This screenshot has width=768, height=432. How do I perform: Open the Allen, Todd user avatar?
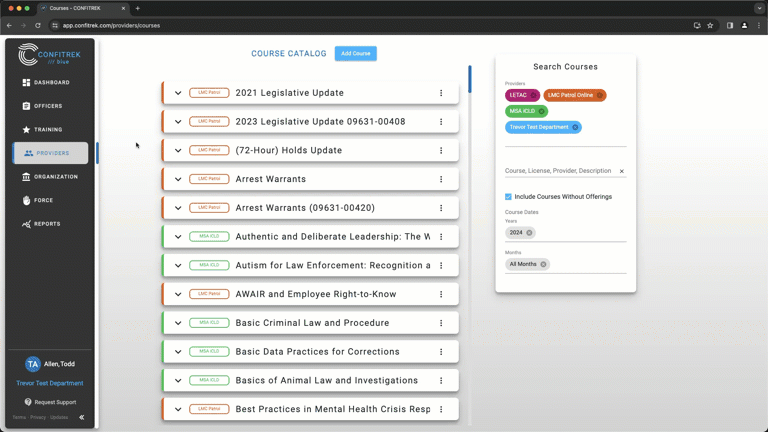click(32, 364)
